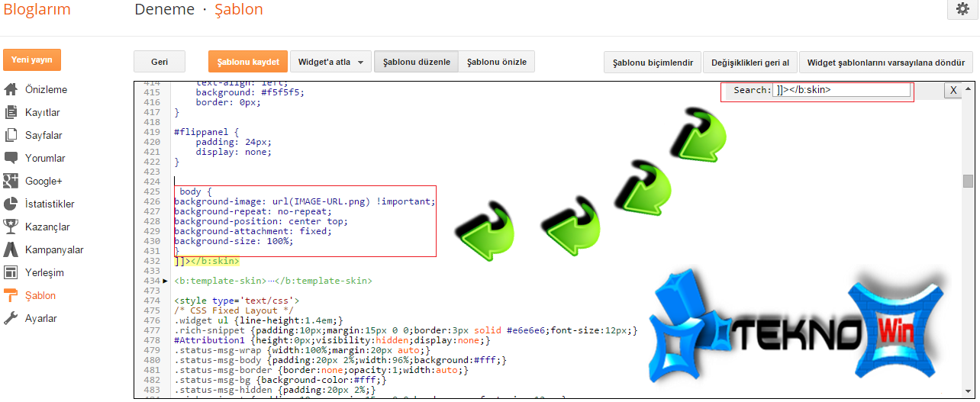Screen dimensions: 980x402
Task: Click the Kampanyalar icon
Action: [11, 249]
